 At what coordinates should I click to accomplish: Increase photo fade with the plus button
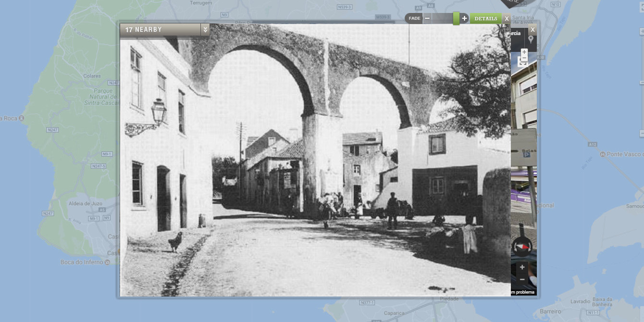[x=464, y=18]
